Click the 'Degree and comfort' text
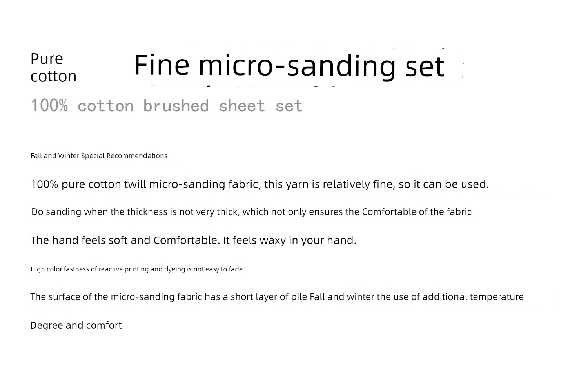 click(x=76, y=325)
